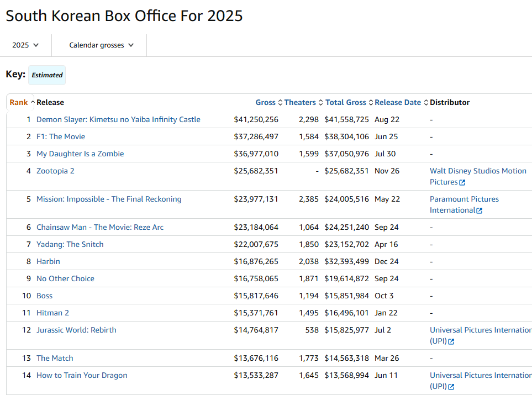Sort the table by the Total Gross column

tap(346, 103)
